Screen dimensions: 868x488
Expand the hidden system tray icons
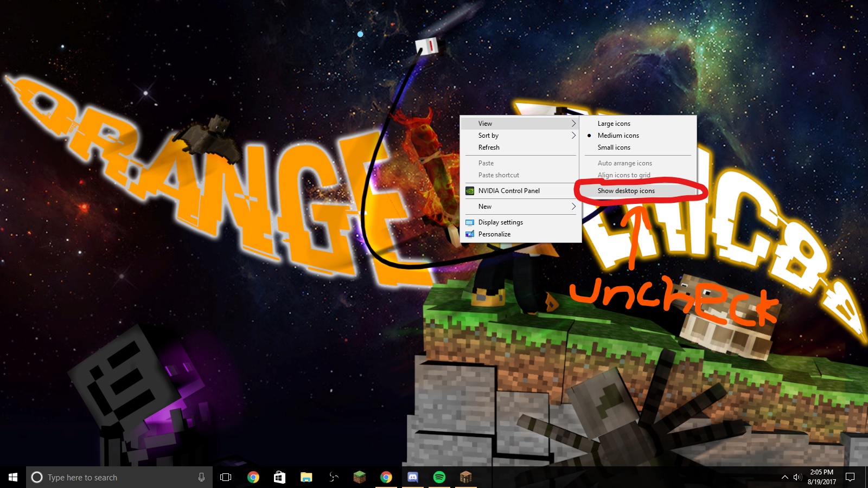coord(784,477)
